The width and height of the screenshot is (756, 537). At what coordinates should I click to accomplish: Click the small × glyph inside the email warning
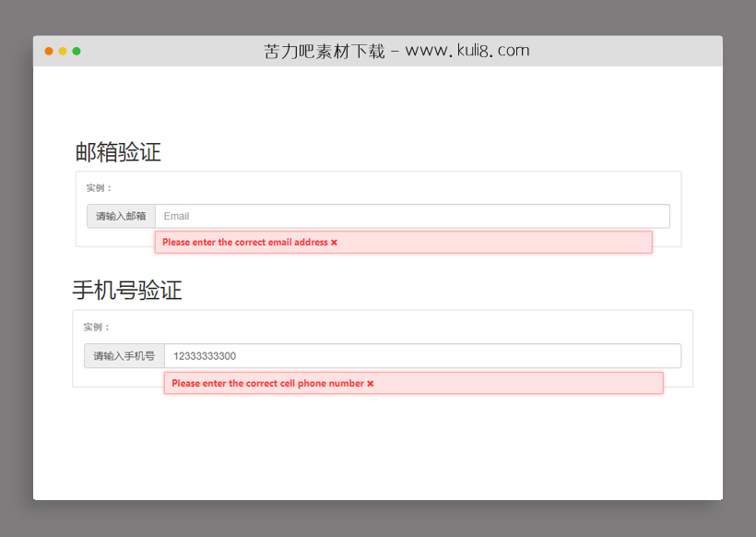[333, 242]
